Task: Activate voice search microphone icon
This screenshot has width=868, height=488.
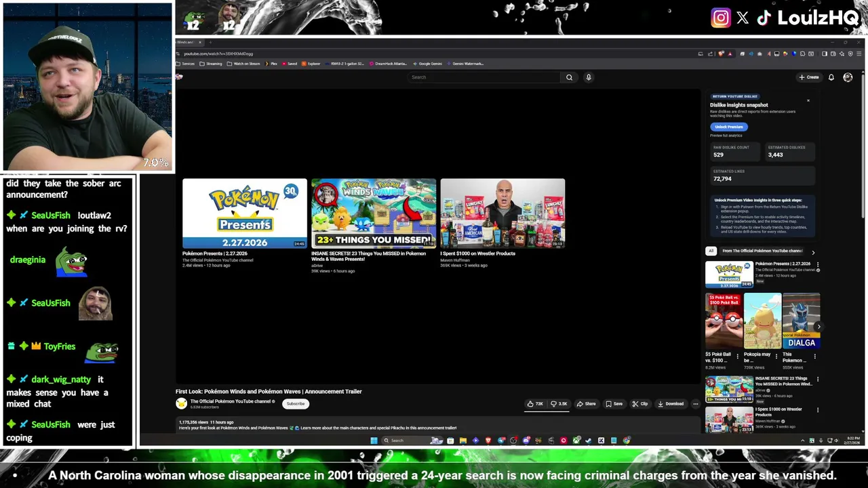Action: point(589,77)
